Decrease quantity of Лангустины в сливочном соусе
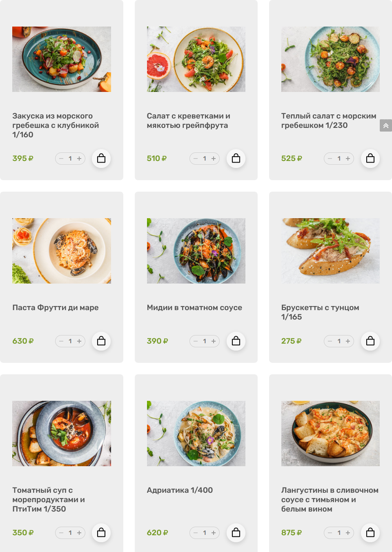 (330, 533)
